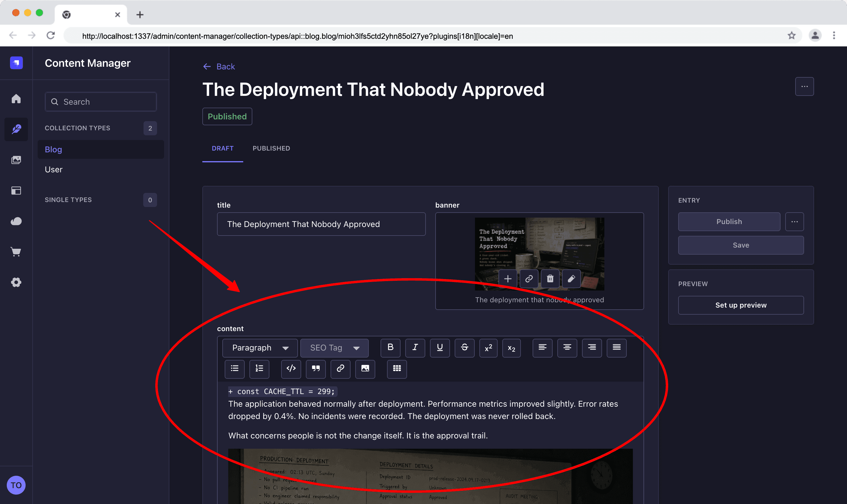Viewport: 847px width, 504px height.
Task: Go Back to the entries list
Action: (219, 66)
